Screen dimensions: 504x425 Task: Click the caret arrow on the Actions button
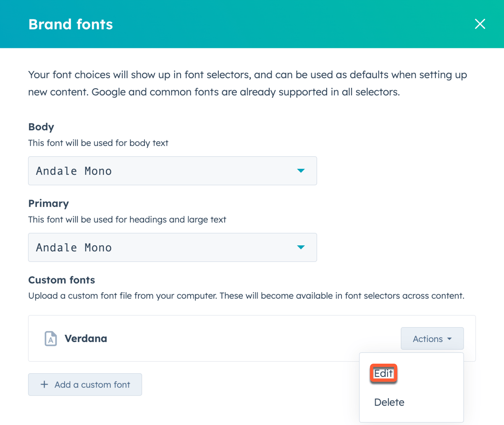450,339
